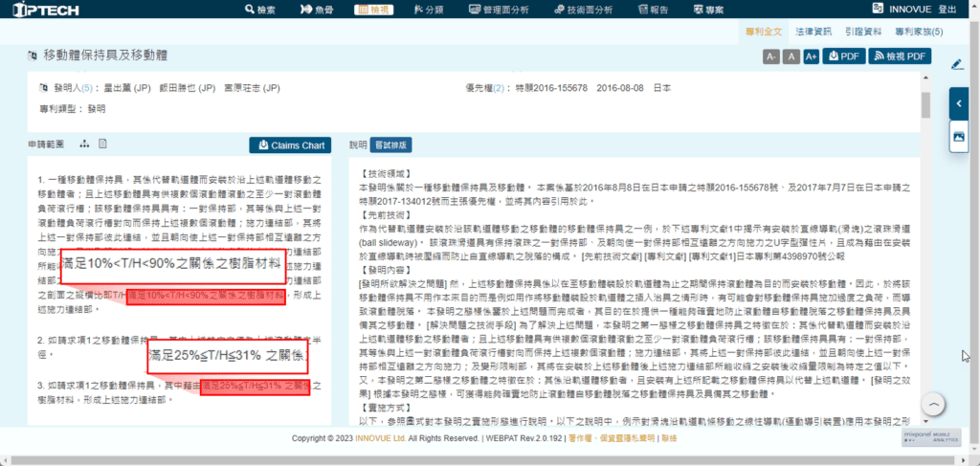Expand the inventors list count (5)
This screenshot has width=980, height=466.
pyautogui.click(x=87, y=88)
